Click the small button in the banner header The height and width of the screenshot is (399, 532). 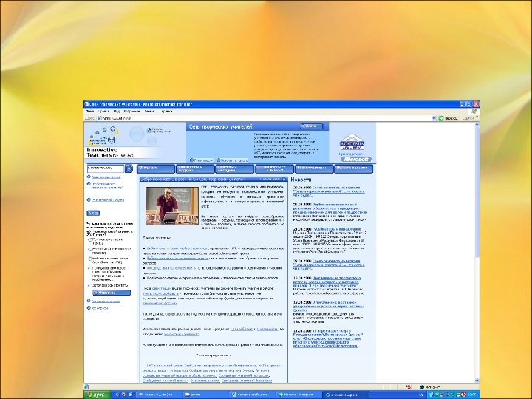tap(311, 126)
